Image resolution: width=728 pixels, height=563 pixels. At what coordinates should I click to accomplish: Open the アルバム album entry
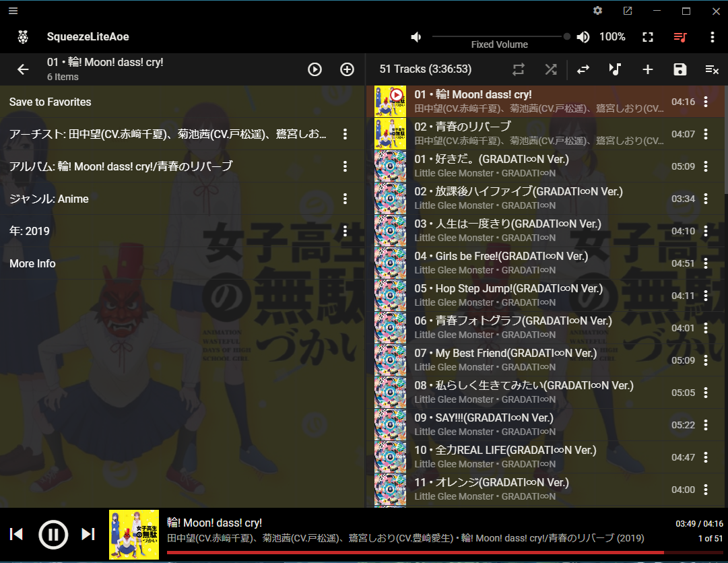point(121,166)
